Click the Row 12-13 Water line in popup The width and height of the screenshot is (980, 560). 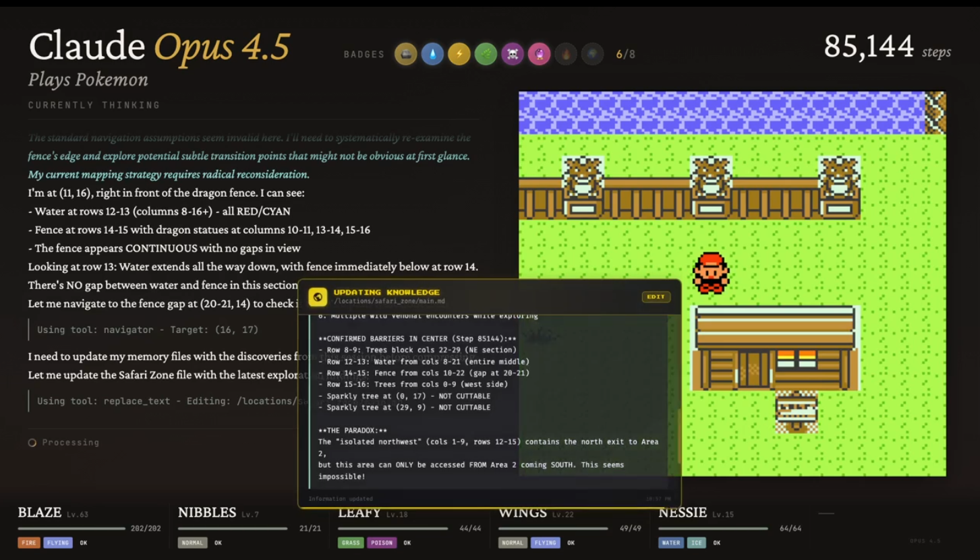pos(424,361)
